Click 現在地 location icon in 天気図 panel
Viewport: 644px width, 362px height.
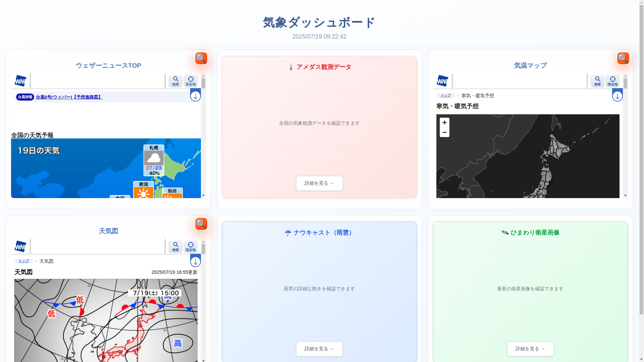tap(191, 247)
